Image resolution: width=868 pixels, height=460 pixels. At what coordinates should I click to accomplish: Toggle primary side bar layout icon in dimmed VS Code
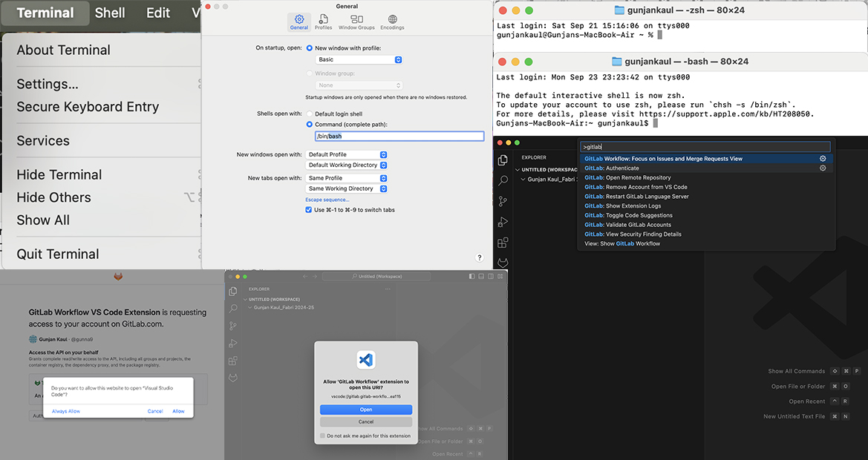coord(471,276)
